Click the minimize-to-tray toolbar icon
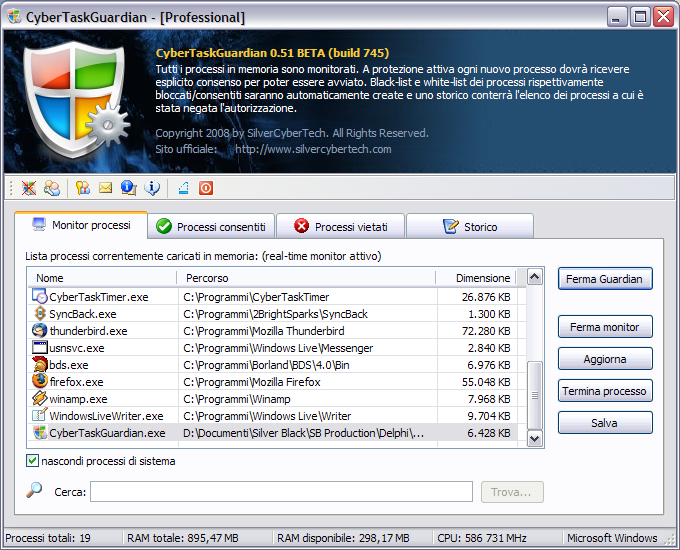The image size is (680, 550). tap(183, 188)
